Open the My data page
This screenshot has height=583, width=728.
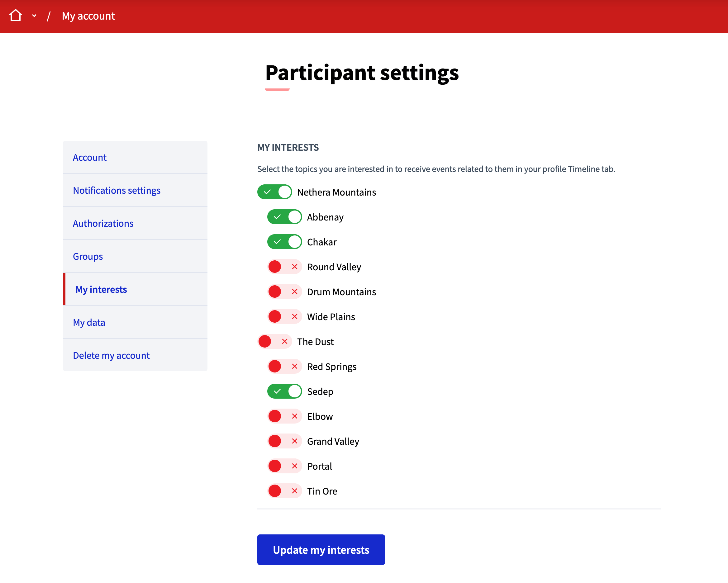pyautogui.click(x=89, y=322)
